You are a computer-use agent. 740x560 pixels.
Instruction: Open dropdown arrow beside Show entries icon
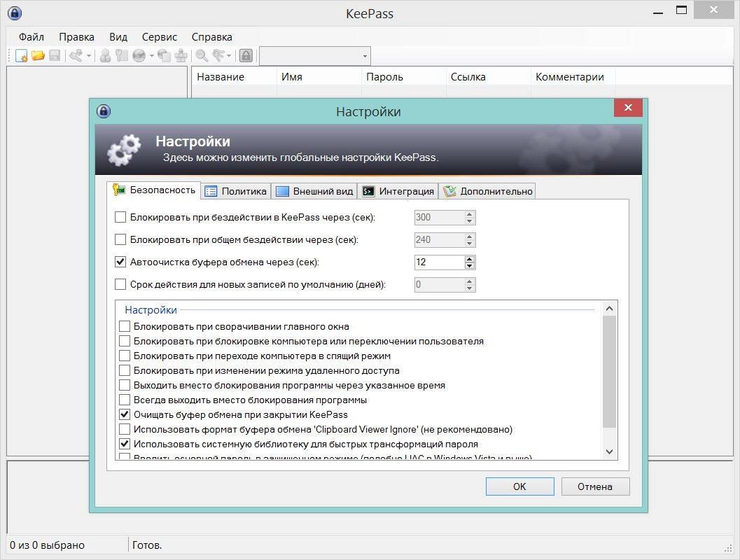pos(229,56)
